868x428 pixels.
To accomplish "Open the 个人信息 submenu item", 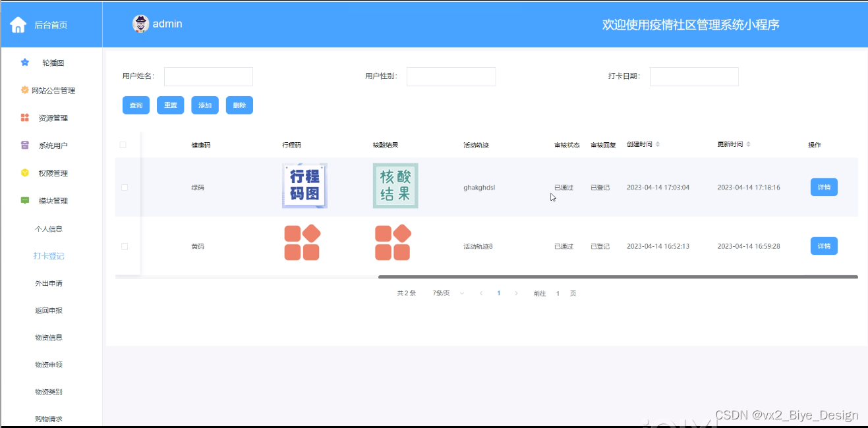I will 49,229.
